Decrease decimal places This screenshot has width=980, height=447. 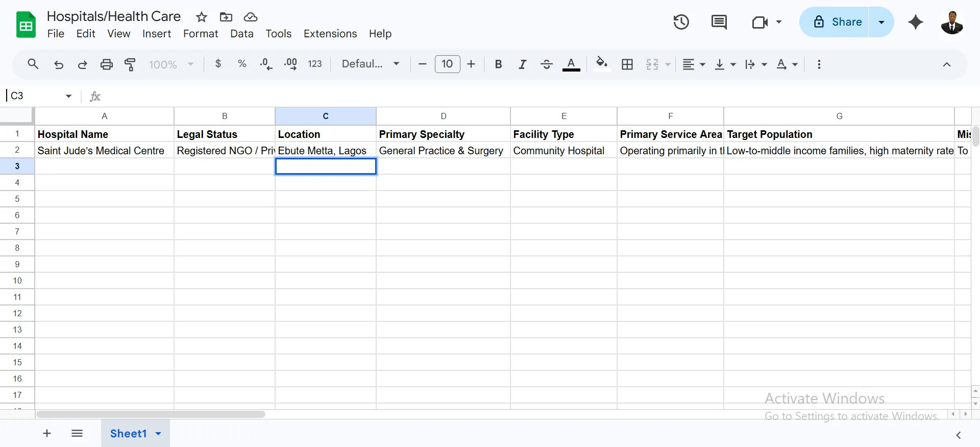point(266,64)
